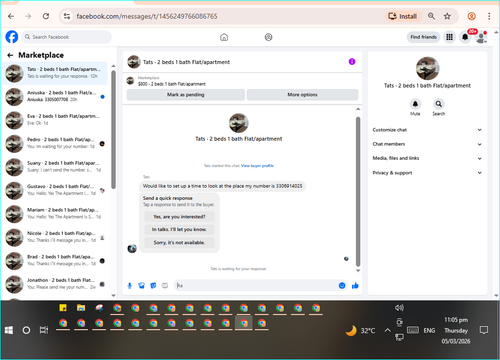The image size is (500, 360).
Task: Click the Install app button
Action: [403, 16]
